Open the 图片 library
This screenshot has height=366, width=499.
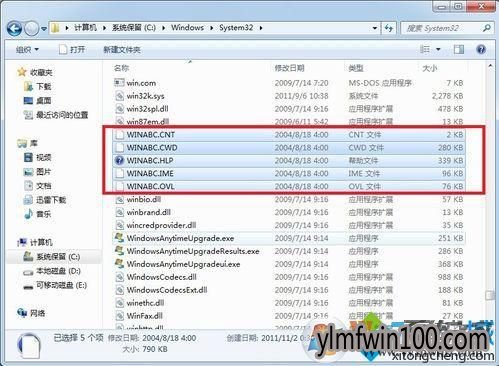pyautogui.click(x=44, y=172)
